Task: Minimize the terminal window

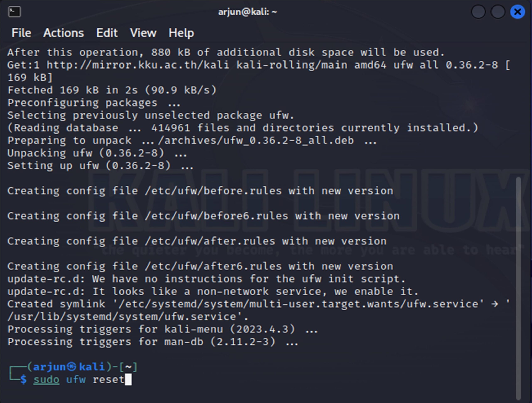Action: (x=478, y=12)
